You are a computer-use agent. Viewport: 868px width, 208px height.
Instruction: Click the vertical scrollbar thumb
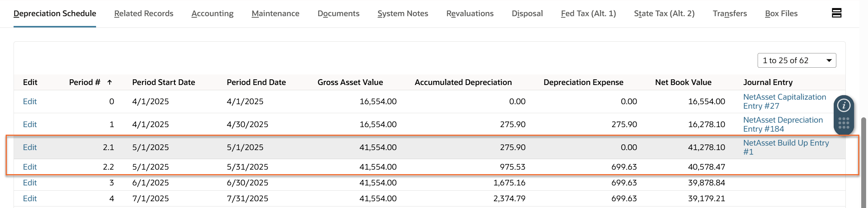click(x=863, y=162)
